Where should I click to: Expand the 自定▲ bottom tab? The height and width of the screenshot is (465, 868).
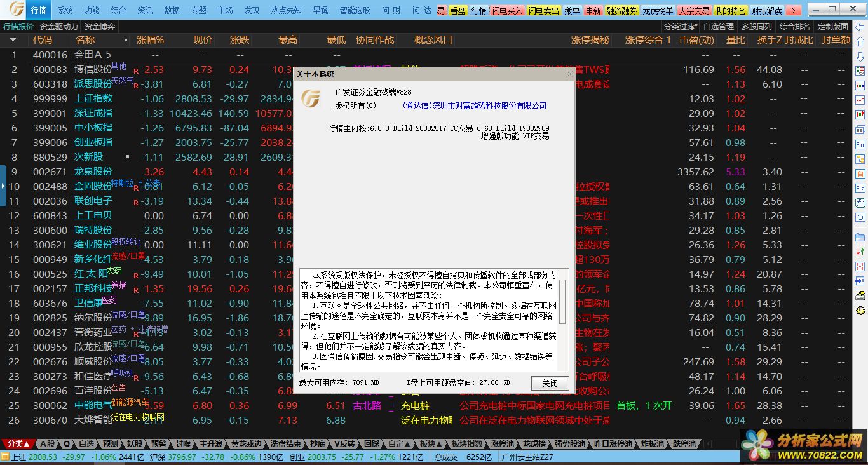point(398,443)
